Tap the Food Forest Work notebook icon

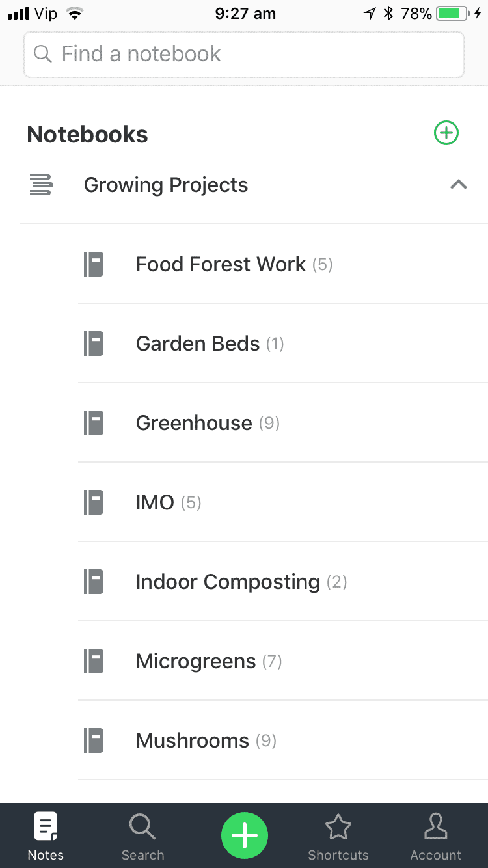(x=94, y=264)
